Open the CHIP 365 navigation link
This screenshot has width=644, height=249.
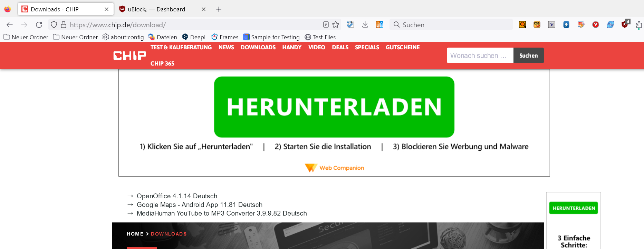[162, 63]
